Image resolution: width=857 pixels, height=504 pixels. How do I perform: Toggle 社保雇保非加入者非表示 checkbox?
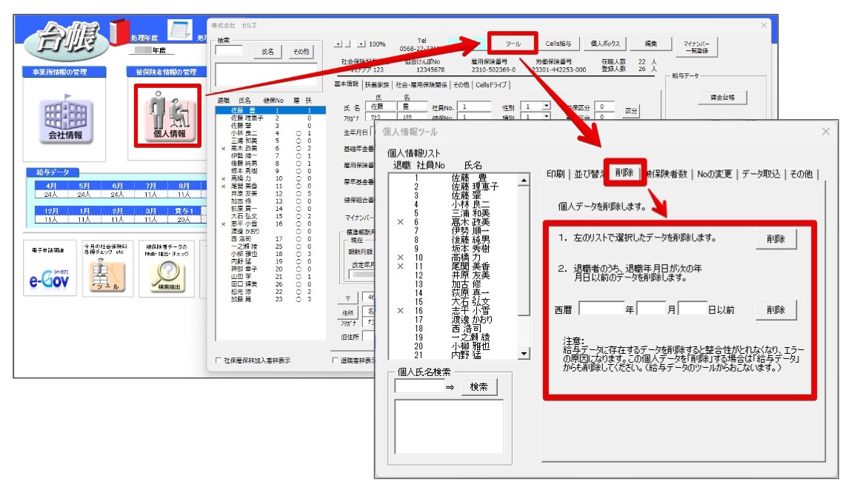click(x=218, y=360)
